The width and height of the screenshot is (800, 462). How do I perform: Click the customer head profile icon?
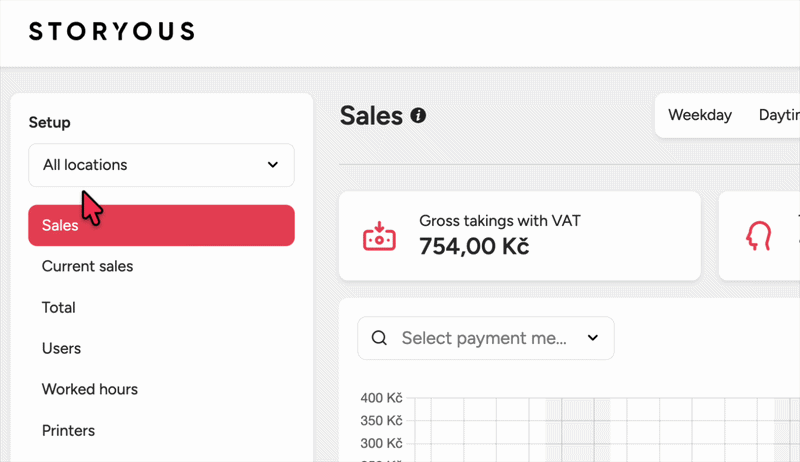(758, 236)
